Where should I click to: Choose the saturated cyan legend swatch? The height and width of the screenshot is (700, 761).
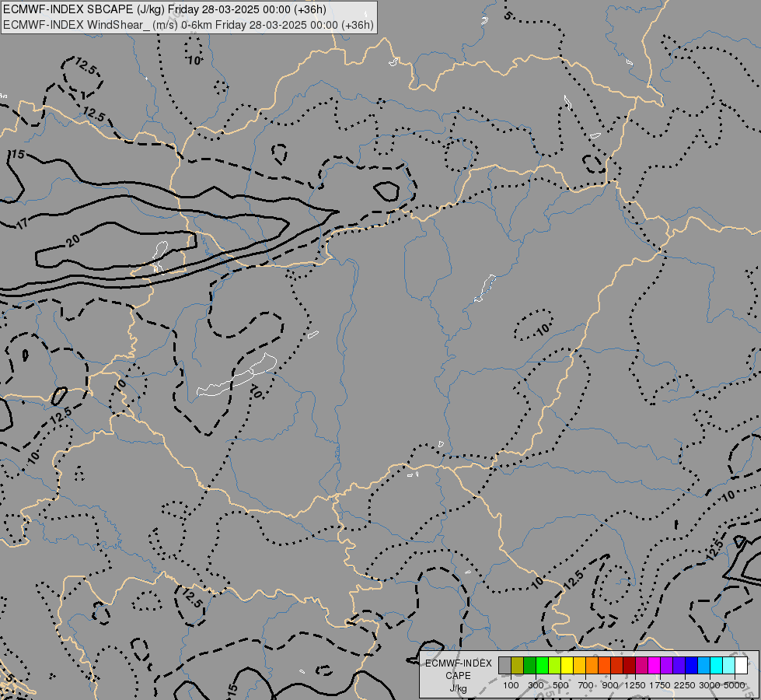click(x=717, y=666)
